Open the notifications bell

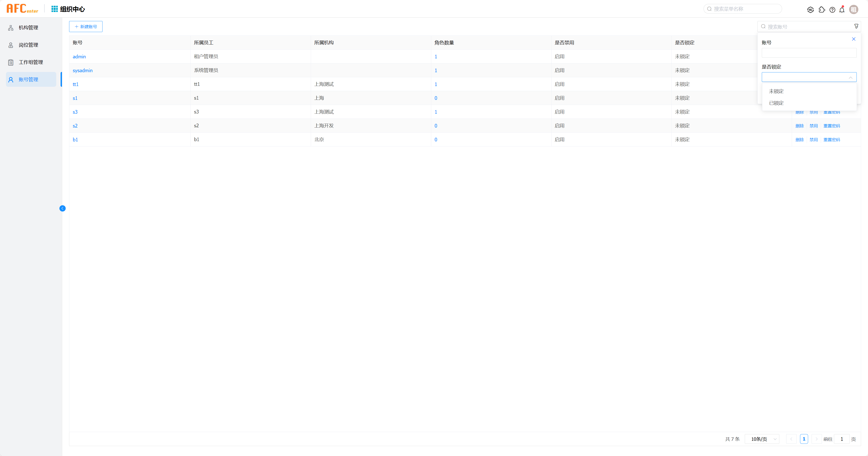(842, 10)
